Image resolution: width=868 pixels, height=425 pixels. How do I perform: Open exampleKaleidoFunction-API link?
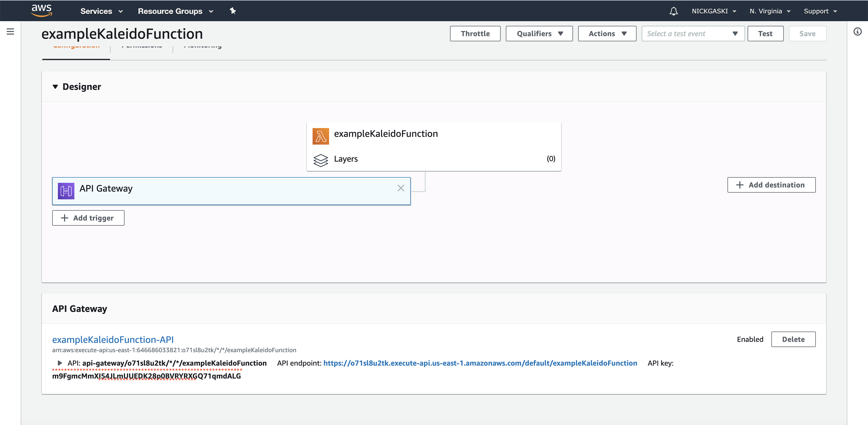113,340
